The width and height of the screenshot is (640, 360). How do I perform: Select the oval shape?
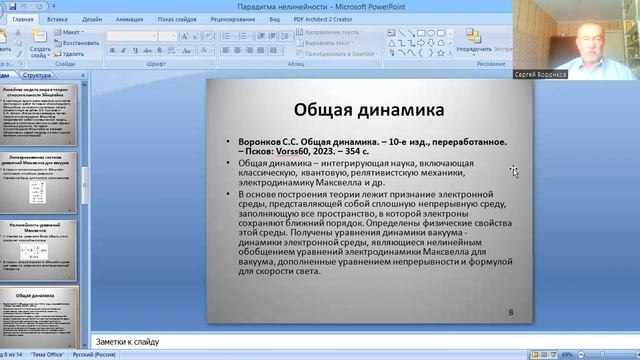431,33
